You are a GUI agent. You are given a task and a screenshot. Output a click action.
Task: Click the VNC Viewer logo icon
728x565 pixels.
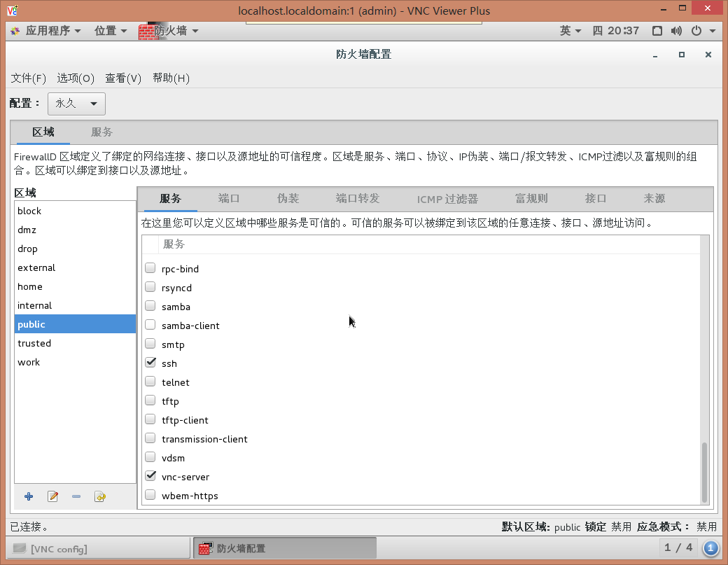pyautogui.click(x=13, y=10)
